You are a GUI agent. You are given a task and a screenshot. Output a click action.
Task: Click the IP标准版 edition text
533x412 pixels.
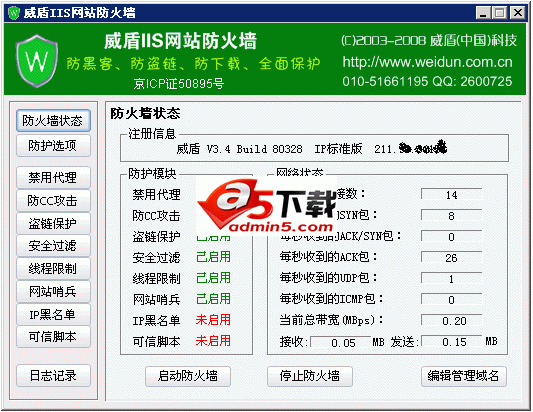coord(338,149)
